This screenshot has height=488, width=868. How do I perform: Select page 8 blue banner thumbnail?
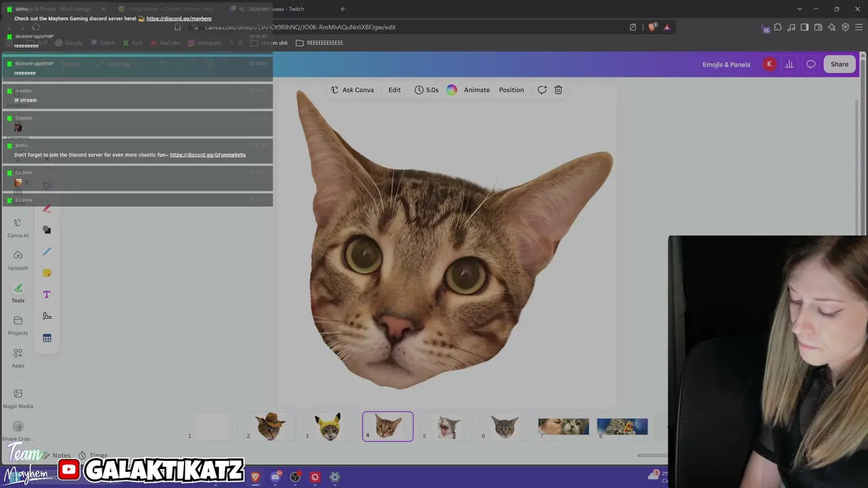[623, 426]
